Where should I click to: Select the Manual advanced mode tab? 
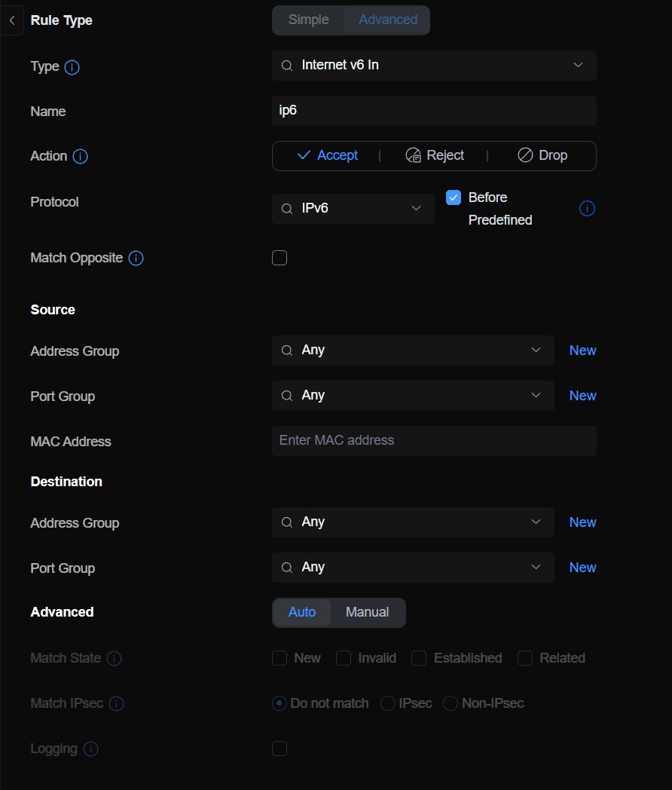[x=367, y=612]
